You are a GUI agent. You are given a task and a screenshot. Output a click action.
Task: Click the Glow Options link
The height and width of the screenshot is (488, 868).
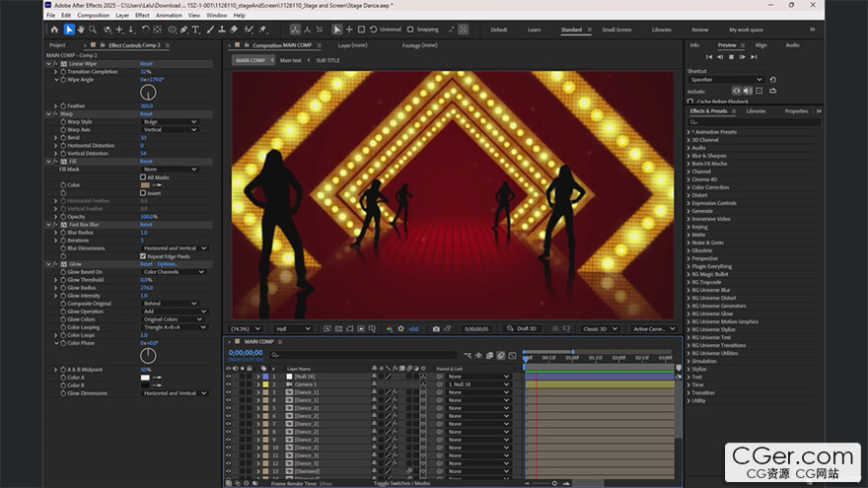(x=167, y=264)
